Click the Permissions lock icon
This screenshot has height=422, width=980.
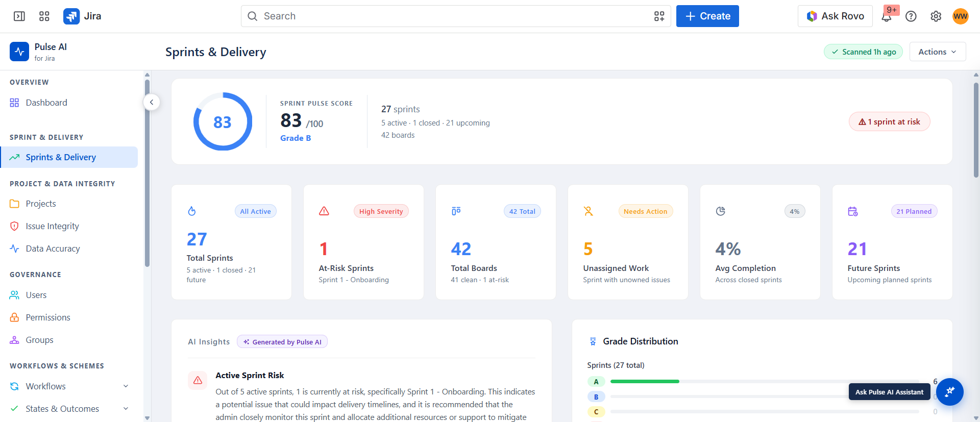coord(14,317)
